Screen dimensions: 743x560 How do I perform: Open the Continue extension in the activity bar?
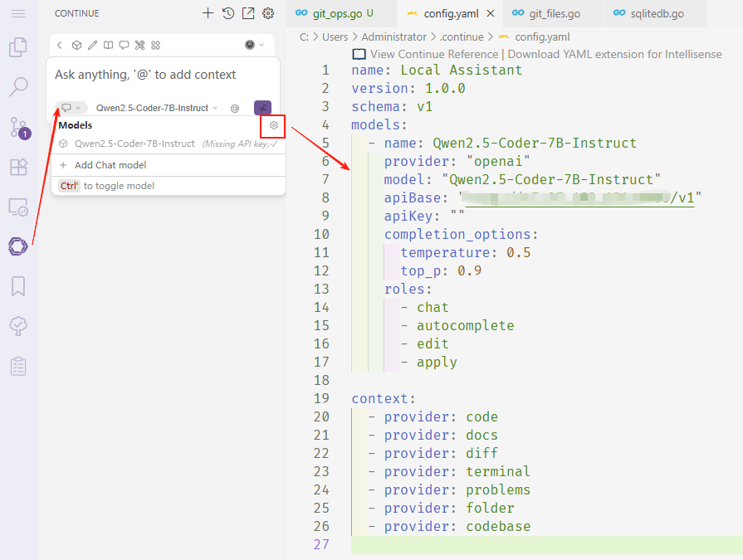click(18, 246)
